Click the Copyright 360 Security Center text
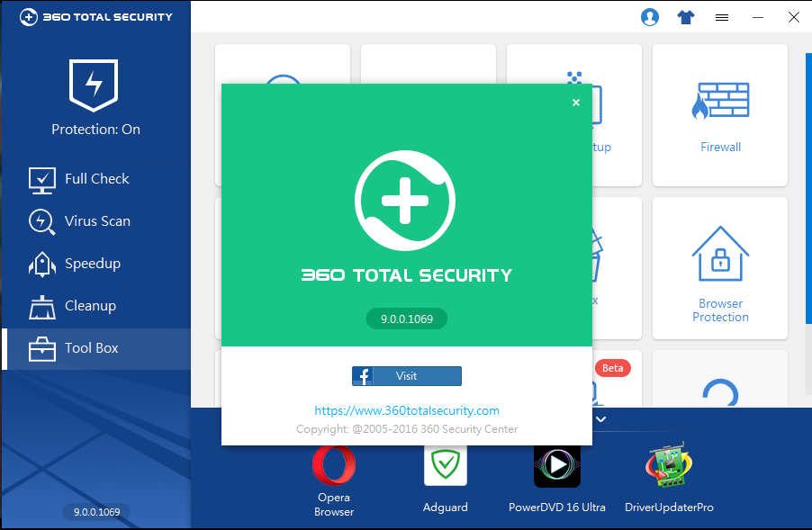 [x=407, y=429]
